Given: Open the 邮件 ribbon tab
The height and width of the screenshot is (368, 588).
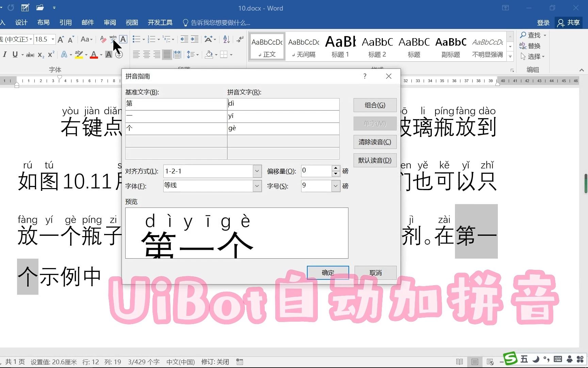Looking at the screenshot, I should pyautogui.click(x=87, y=22).
